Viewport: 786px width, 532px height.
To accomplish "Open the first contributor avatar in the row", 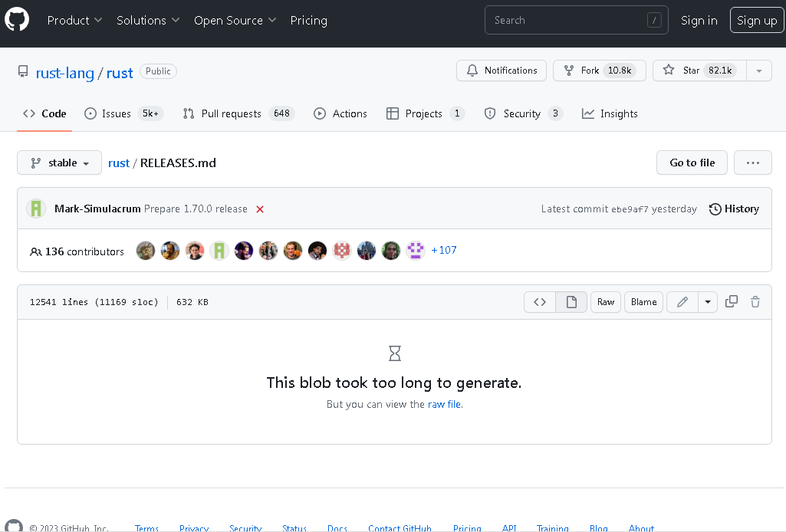I will (x=146, y=251).
